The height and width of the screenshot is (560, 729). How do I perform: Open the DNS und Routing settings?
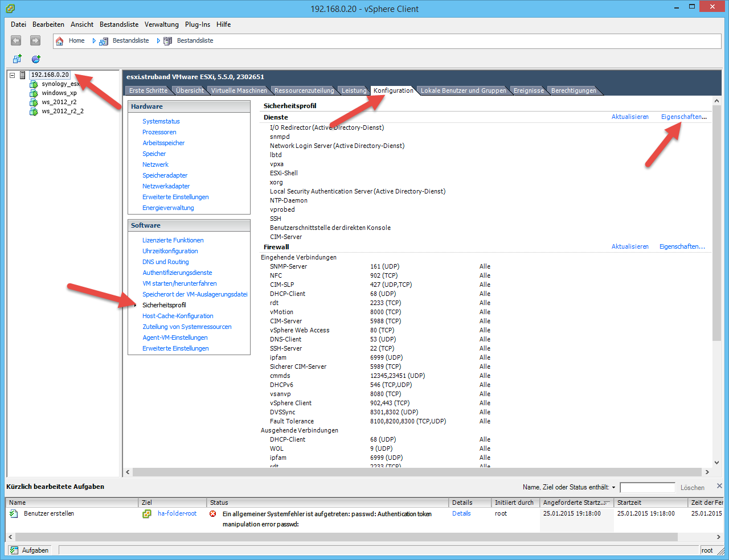165,262
